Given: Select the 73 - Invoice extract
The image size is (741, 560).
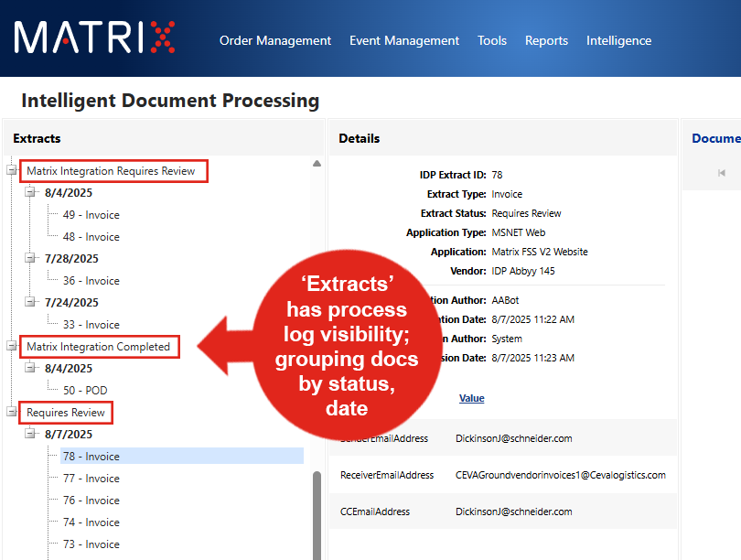Looking at the screenshot, I should click(x=91, y=544).
